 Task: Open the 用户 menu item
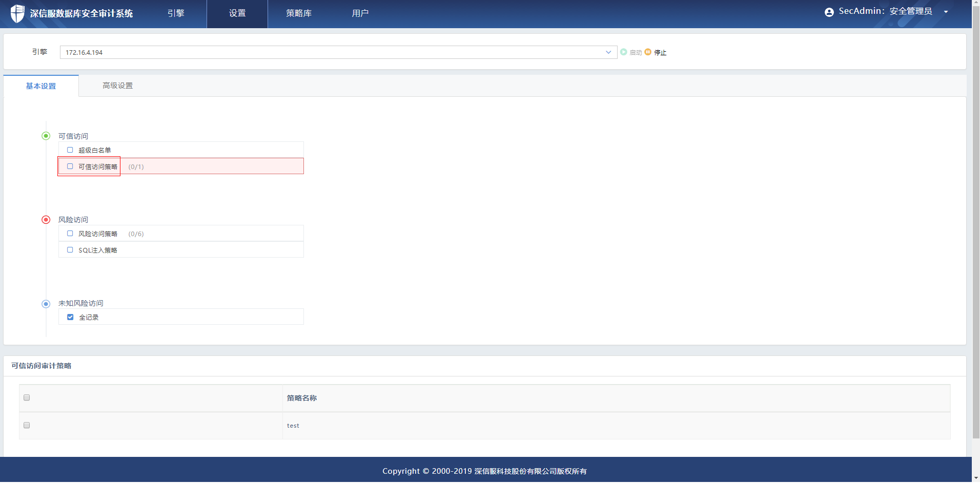[x=360, y=13]
